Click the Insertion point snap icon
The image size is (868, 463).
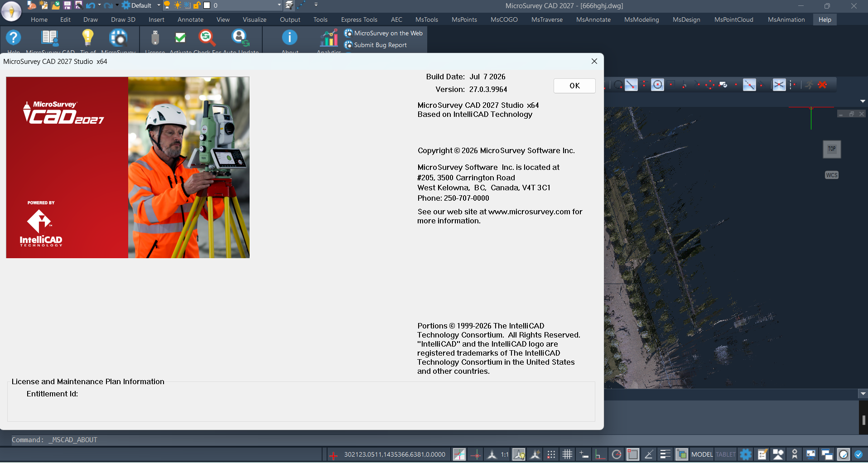pos(723,85)
